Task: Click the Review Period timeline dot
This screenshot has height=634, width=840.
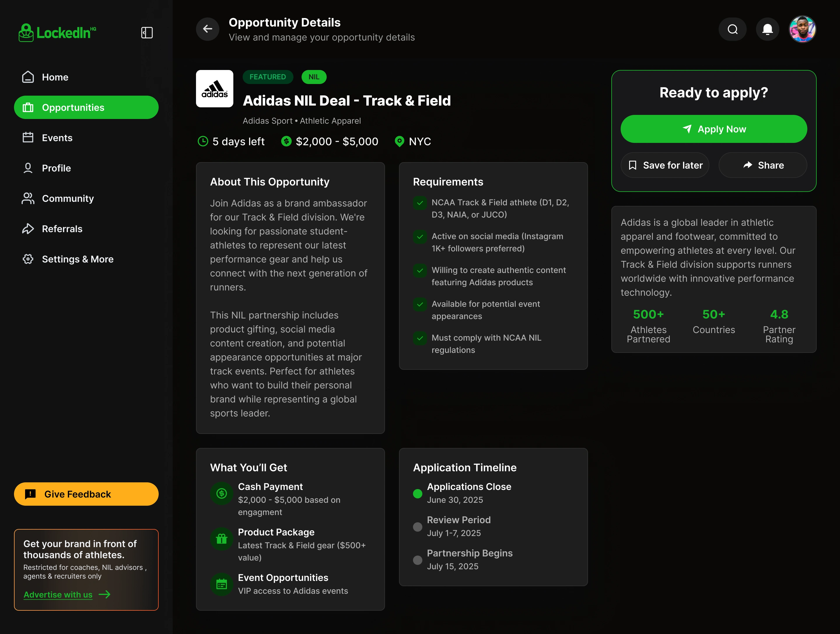Action: (x=418, y=527)
